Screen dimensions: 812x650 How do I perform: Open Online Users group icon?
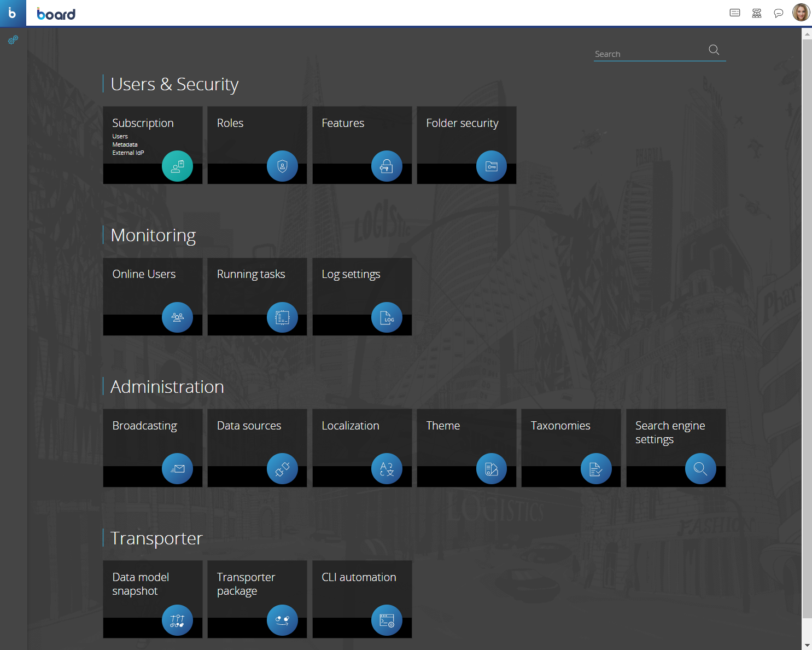[x=177, y=317]
